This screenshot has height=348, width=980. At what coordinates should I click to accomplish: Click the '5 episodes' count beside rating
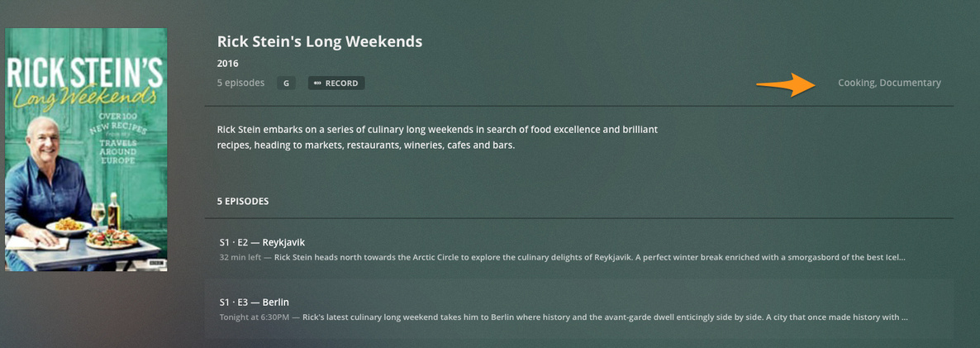240,83
